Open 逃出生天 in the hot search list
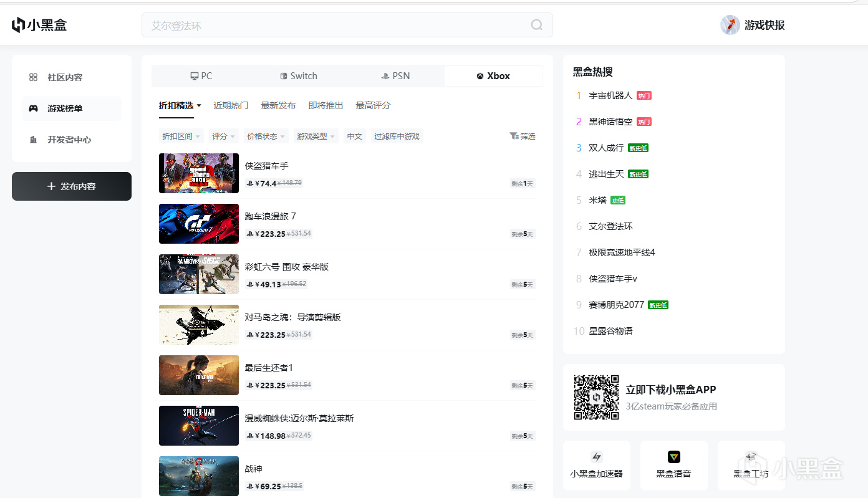 pyautogui.click(x=607, y=174)
